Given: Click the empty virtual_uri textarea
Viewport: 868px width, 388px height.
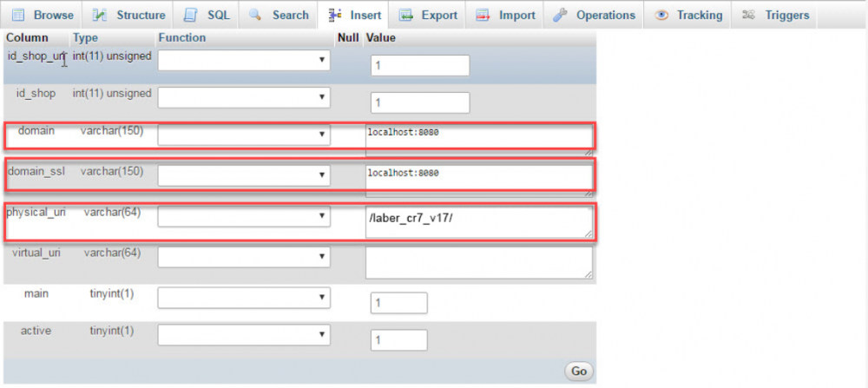Looking at the screenshot, I should [x=479, y=262].
